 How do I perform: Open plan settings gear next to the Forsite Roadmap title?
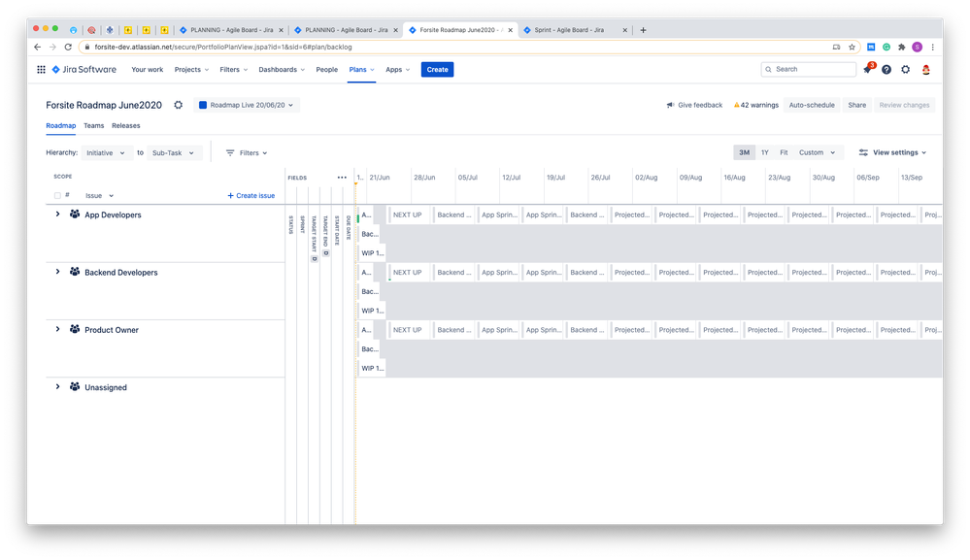click(x=178, y=105)
